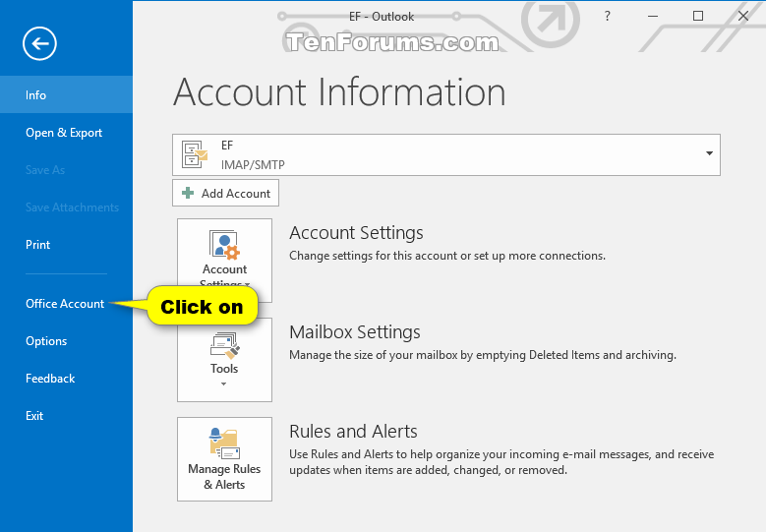Open the Open & Export page
The width and height of the screenshot is (766, 532).
(x=66, y=133)
